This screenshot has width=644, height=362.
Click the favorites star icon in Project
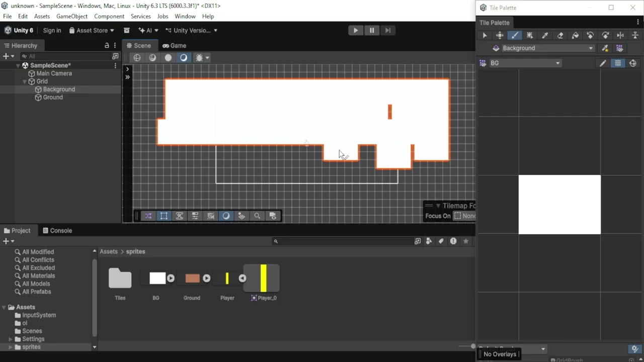466,241
